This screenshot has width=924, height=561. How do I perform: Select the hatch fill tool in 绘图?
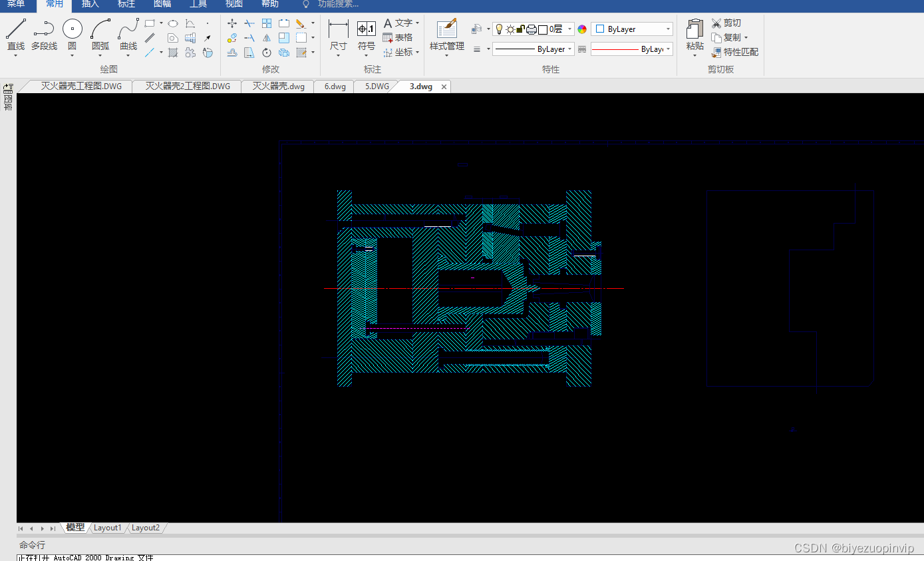(x=173, y=53)
